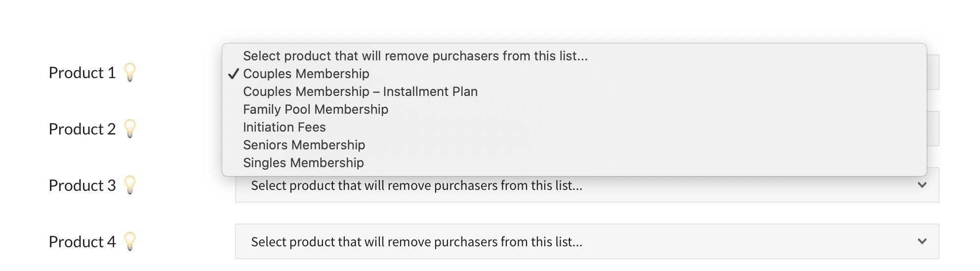Select Couples Membership in the open list
This screenshot has height=271, width=980.
(x=306, y=74)
